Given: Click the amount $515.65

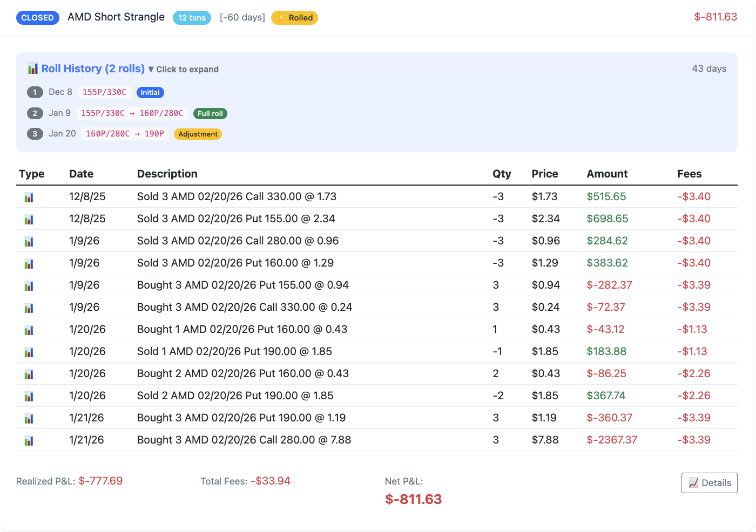Looking at the screenshot, I should click(606, 196).
